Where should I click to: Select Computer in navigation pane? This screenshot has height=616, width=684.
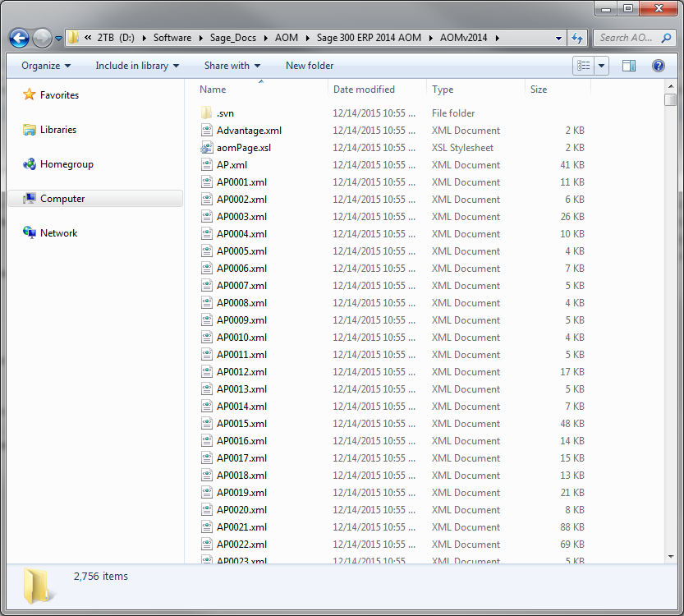tap(62, 199)
